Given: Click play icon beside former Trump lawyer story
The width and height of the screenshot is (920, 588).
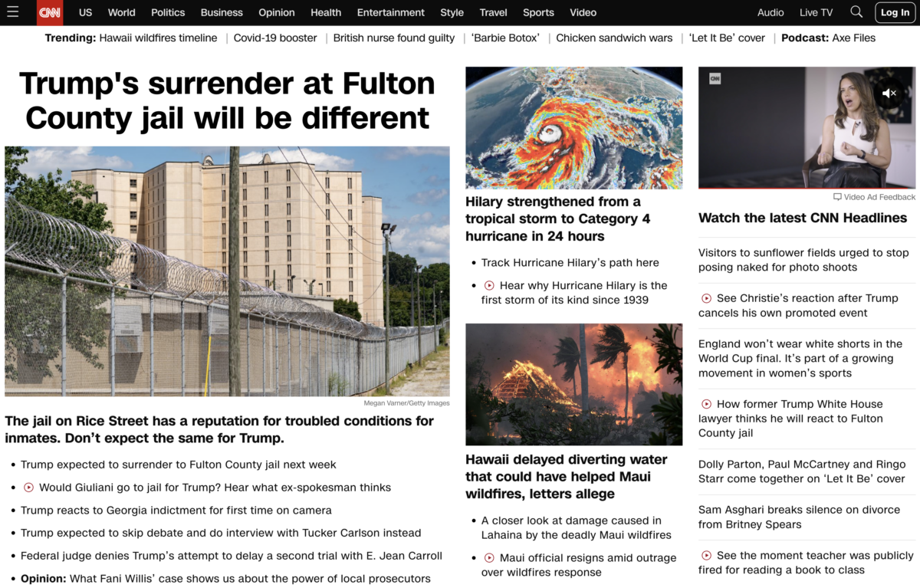Looking at the screenshot, I should pos(706,404).
